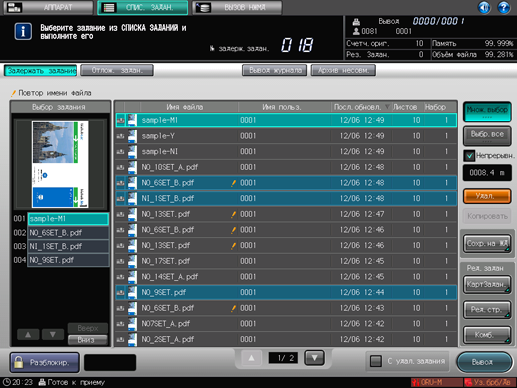Viewport: 517px width, 388px height.
Task: Click the printer ready icon in status bar
Action: click(42, 382)
